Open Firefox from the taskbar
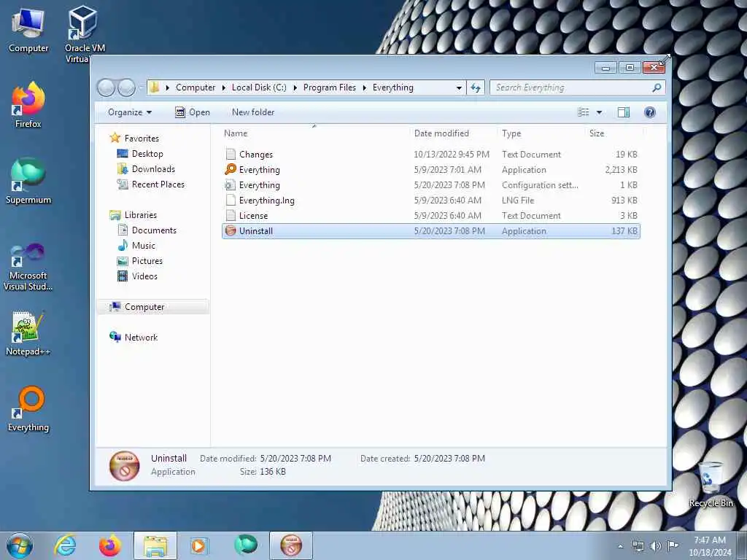 pyautogui.click(x=109, y=545)
